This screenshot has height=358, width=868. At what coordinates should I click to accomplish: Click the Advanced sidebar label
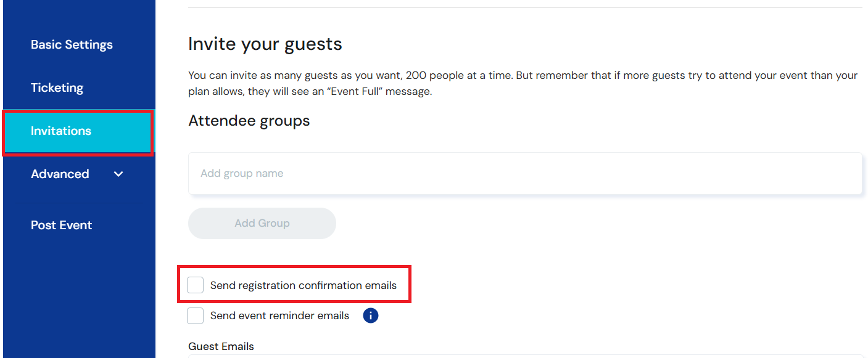(60, 174)
